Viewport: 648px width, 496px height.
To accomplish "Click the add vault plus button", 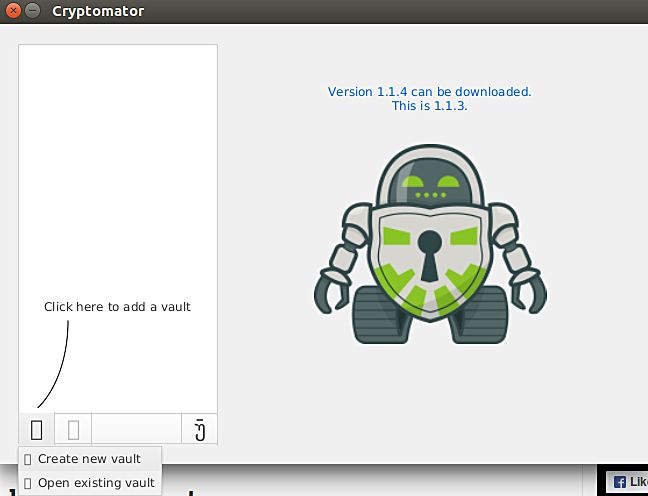I will tap(36, 429).
